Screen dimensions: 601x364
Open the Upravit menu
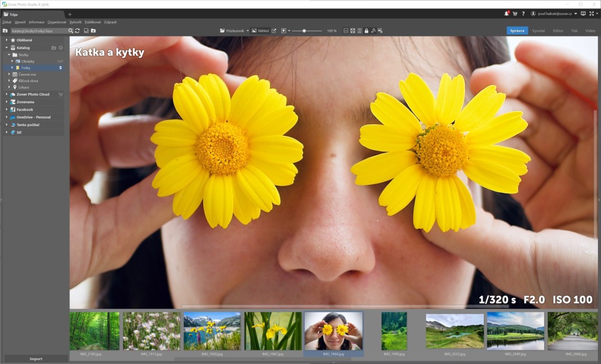pos(20,22)
